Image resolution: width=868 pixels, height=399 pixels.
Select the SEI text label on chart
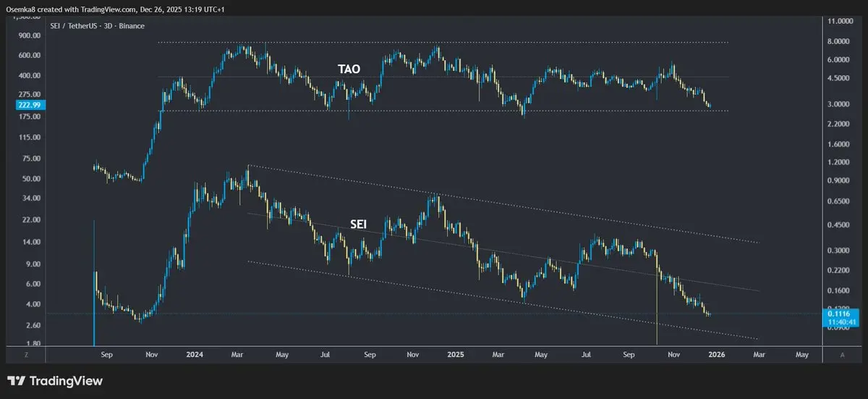(358, 225)
